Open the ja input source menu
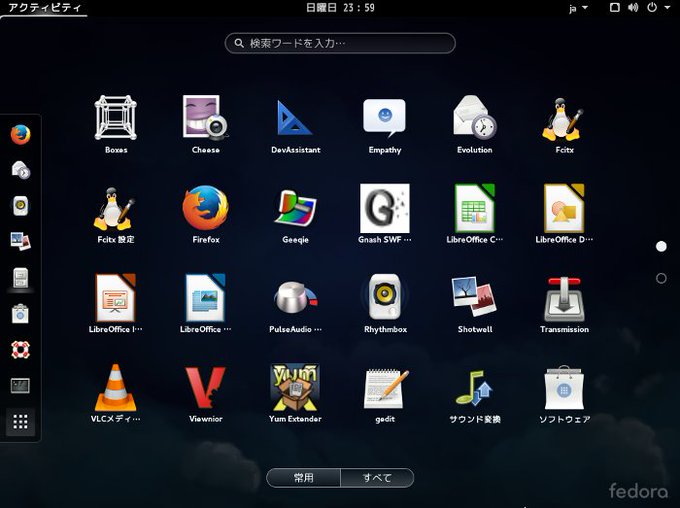This screenshot has width=680, height=508. tap(579, 8)
